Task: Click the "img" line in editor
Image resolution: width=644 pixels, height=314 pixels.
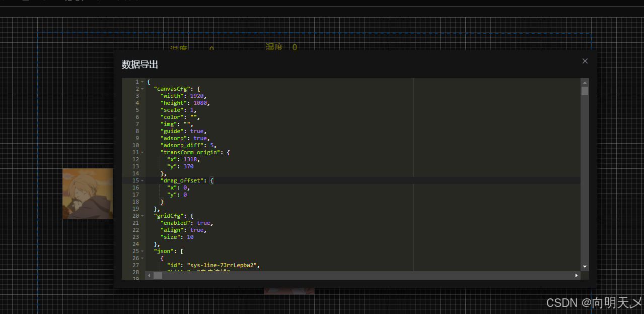Action: [x=177, y=124]
